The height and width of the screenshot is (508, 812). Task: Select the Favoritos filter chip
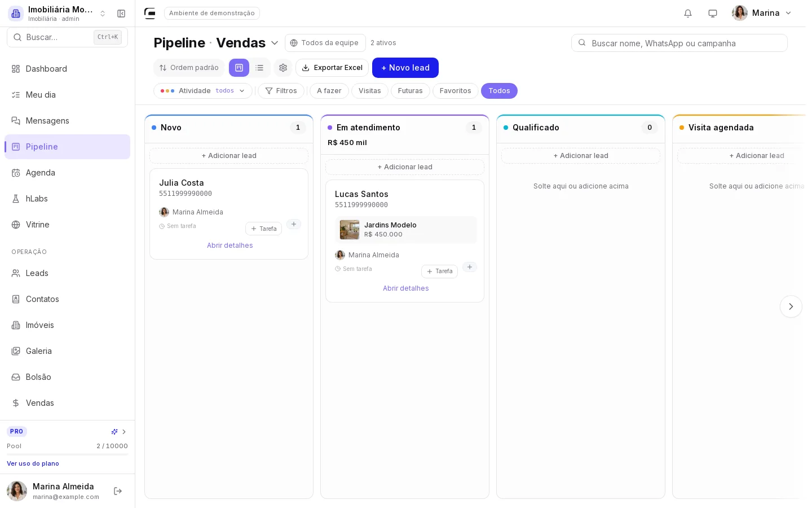click(x=456, y=91)
